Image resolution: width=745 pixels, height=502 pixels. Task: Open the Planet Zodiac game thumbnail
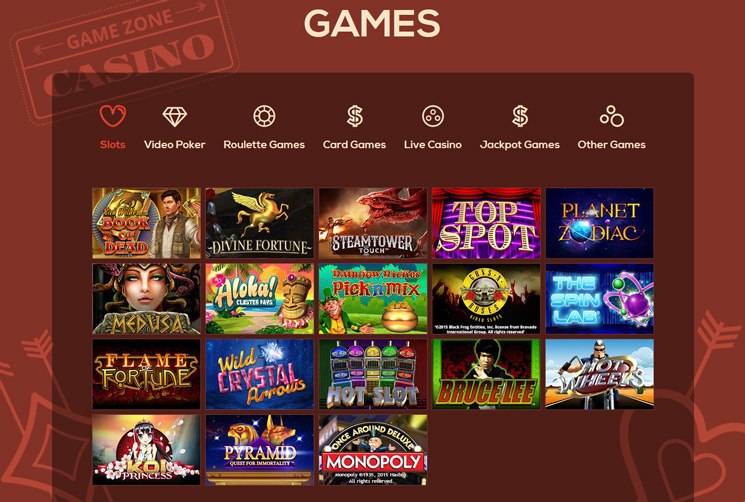click(x=600, y=223)
